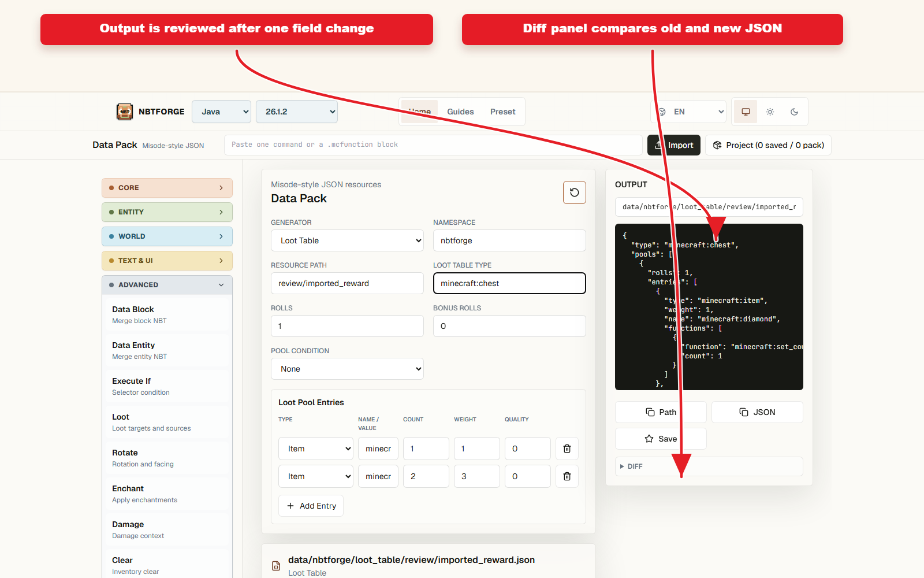The width and height of the screenshot is (924, 578).
Task: Focus the Loot Table Type field
Action: pos(509,283)
